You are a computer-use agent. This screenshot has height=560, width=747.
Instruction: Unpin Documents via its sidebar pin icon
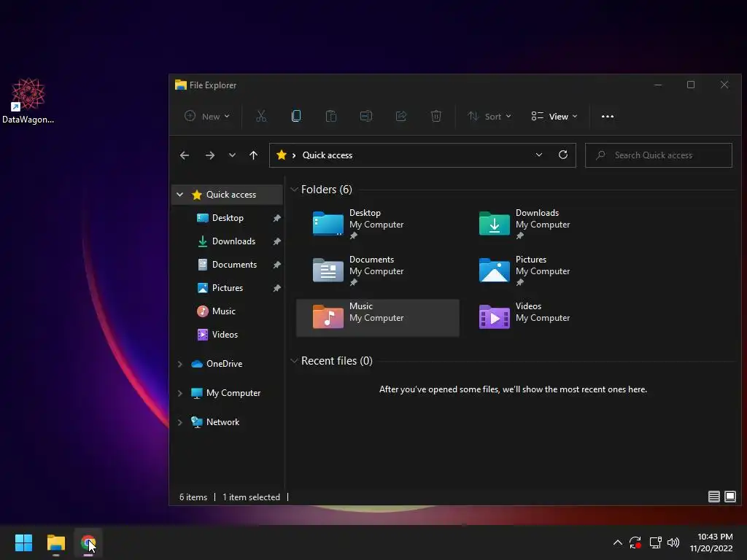(x=276, y=265)
